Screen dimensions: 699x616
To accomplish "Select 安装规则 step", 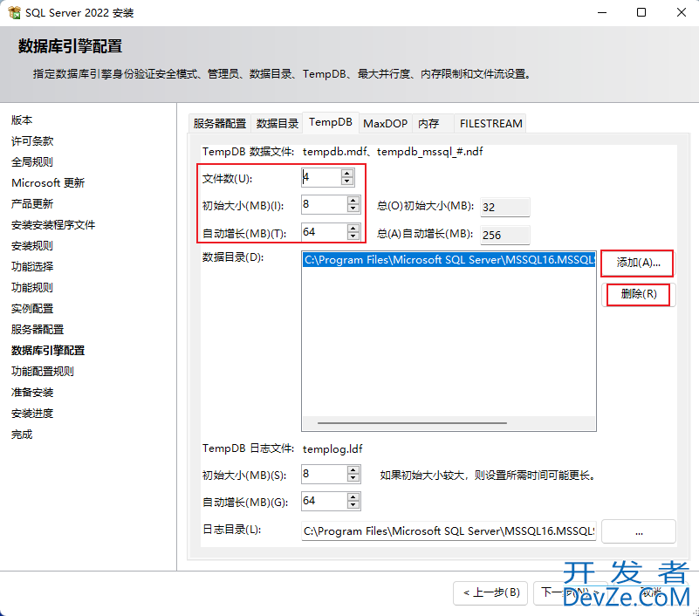I will (32, 245).
